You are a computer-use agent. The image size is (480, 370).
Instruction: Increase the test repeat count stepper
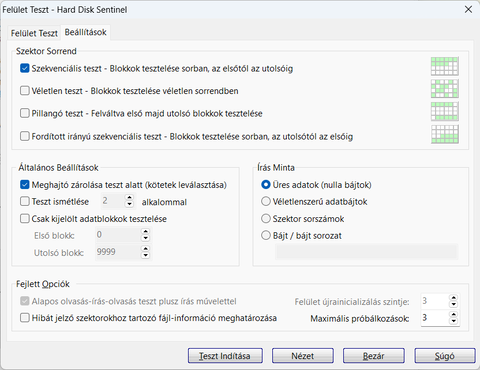click(x=130, y=198)
